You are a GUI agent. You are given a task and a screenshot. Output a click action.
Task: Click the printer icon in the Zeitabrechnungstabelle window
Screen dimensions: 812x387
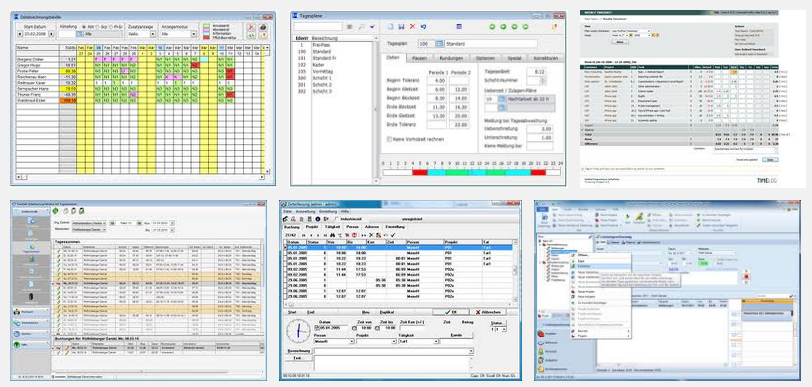point(263,26)
